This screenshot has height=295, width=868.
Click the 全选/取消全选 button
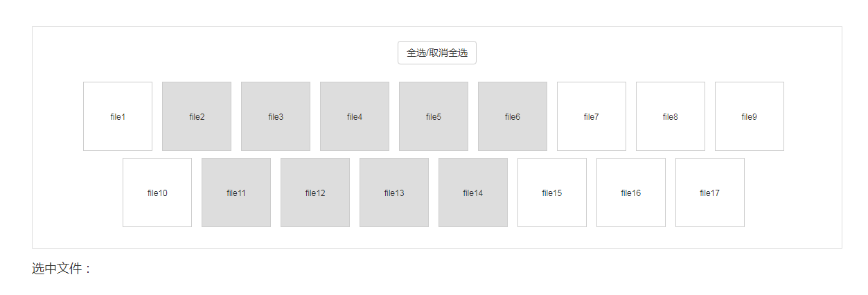(436, 53)
